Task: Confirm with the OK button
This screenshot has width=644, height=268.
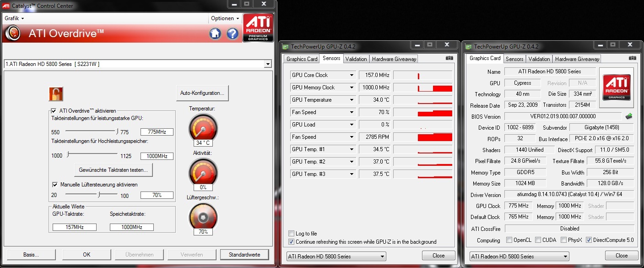Action: [x=87, y=255]
